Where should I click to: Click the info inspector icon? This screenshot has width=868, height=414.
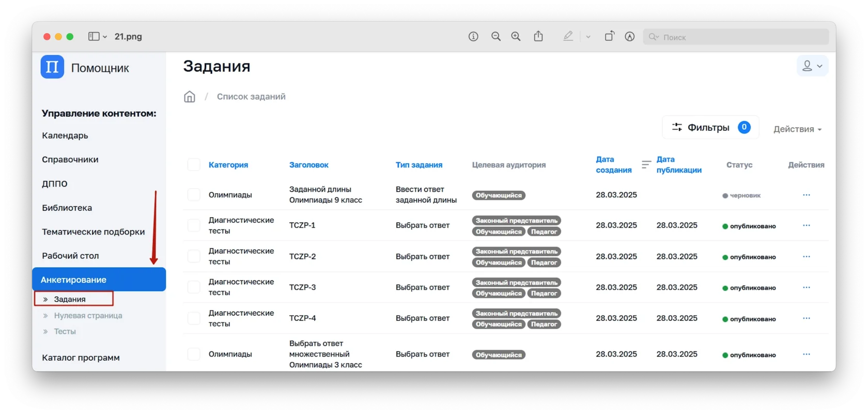coord(473,37)
